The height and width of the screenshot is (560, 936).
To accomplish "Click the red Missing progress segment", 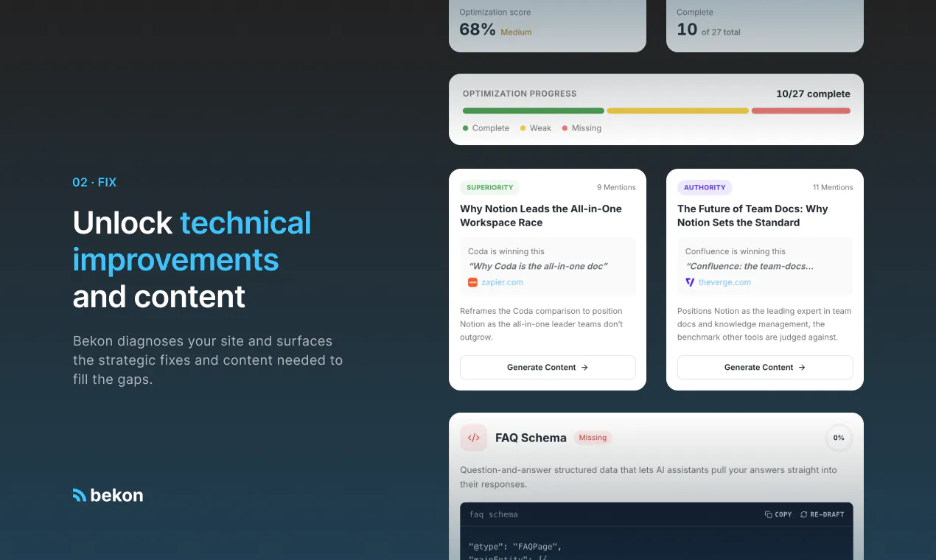I will click(801, 111).
